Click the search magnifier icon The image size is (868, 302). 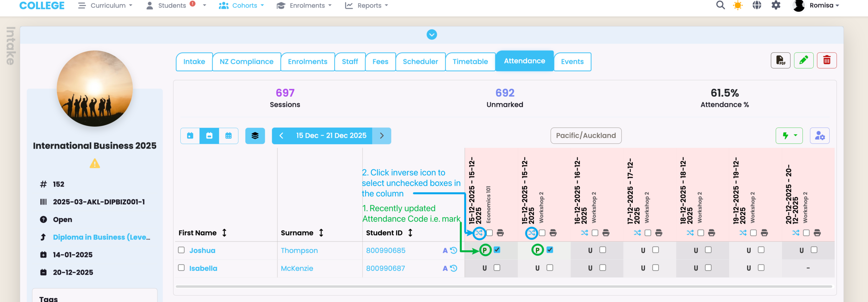[x=721, y=5]
